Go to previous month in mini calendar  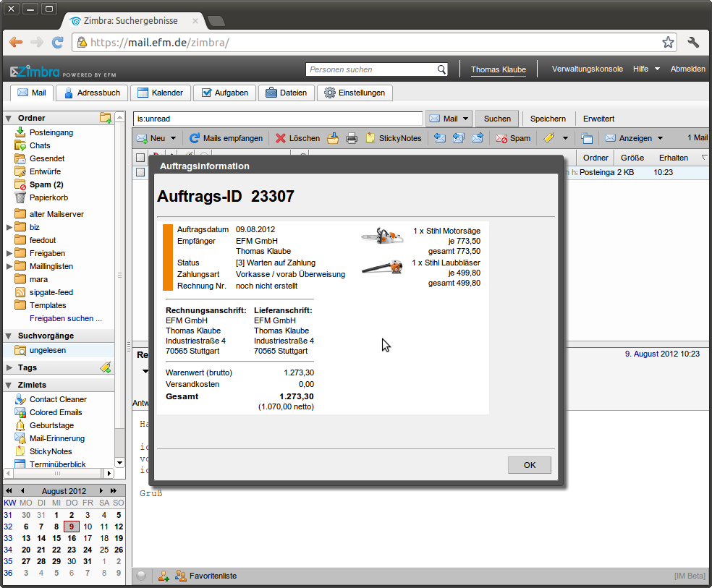[22, 491]
